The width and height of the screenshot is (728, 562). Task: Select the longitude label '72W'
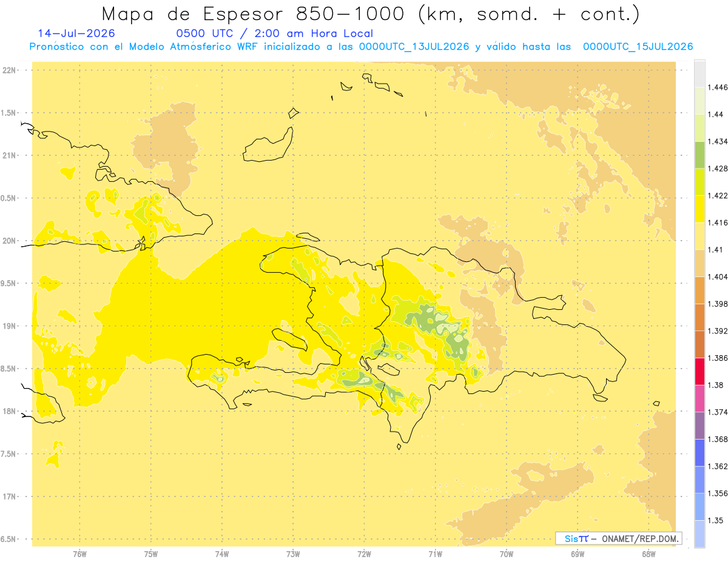pos(364,554)
